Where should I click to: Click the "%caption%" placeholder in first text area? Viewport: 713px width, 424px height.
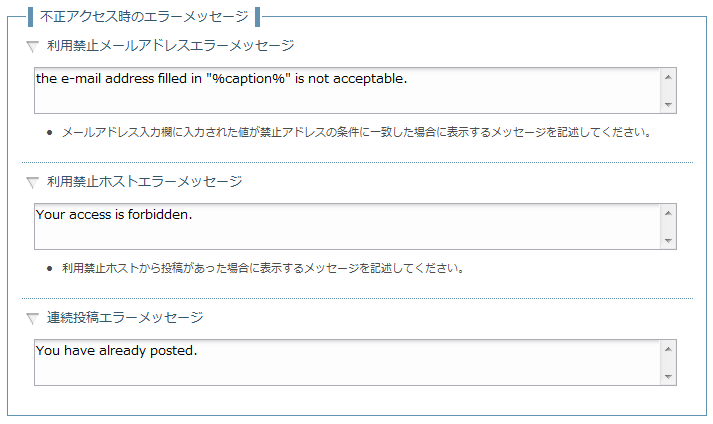pos(248,79)
